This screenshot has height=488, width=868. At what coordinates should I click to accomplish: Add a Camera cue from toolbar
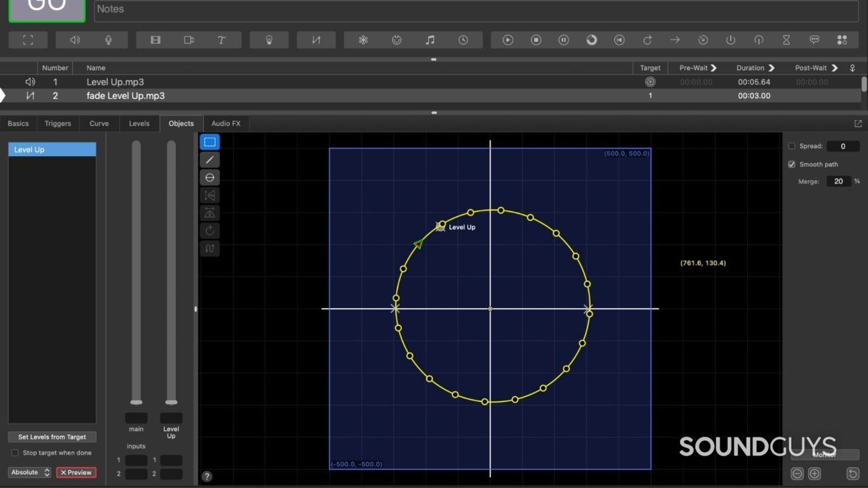(x=189, y=40)
